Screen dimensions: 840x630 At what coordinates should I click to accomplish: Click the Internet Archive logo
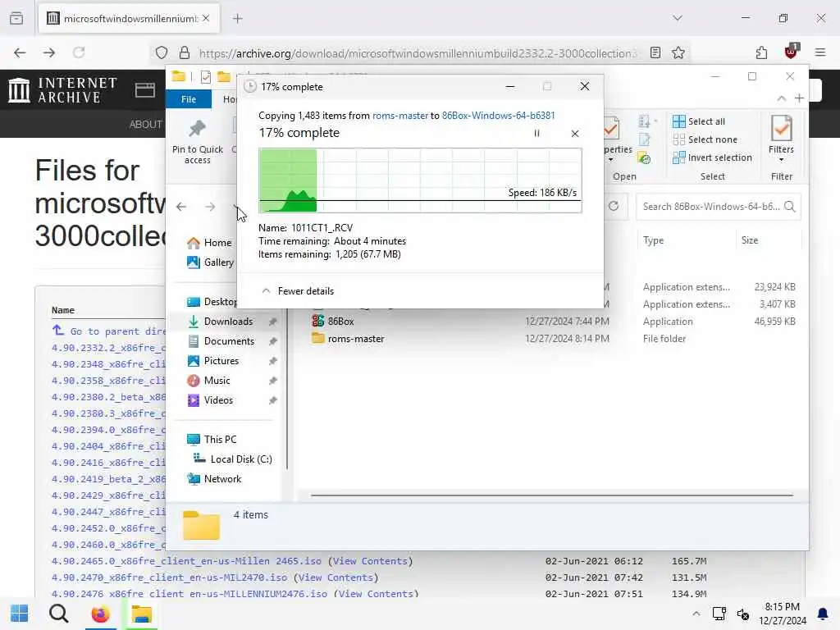click(62, 90)
